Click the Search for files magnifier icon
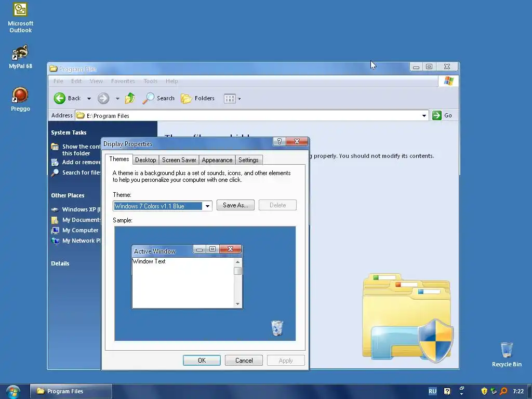Screen dimensions: 532x399 [55, 172]
